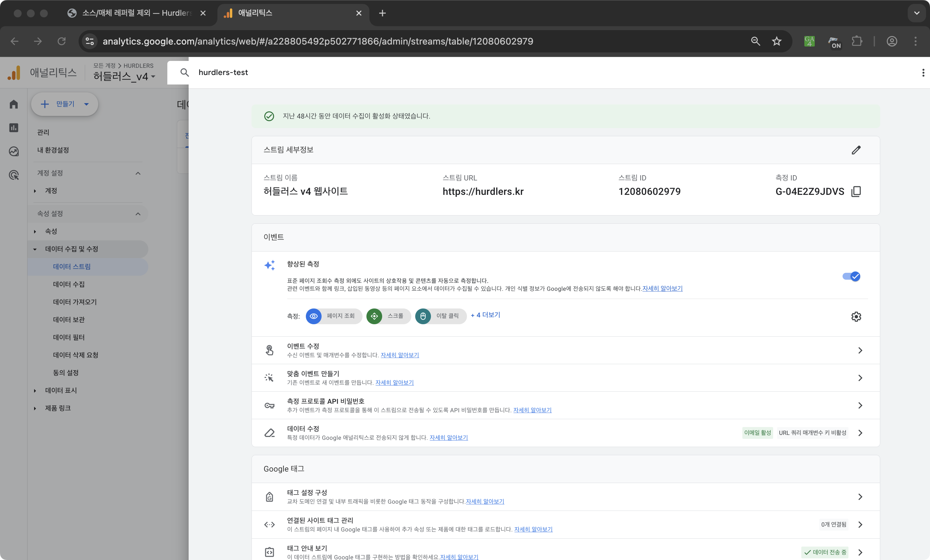This screenshot has width=930, height=560.
Task: Expand the 계정 tree item
Action: (35, 191)
